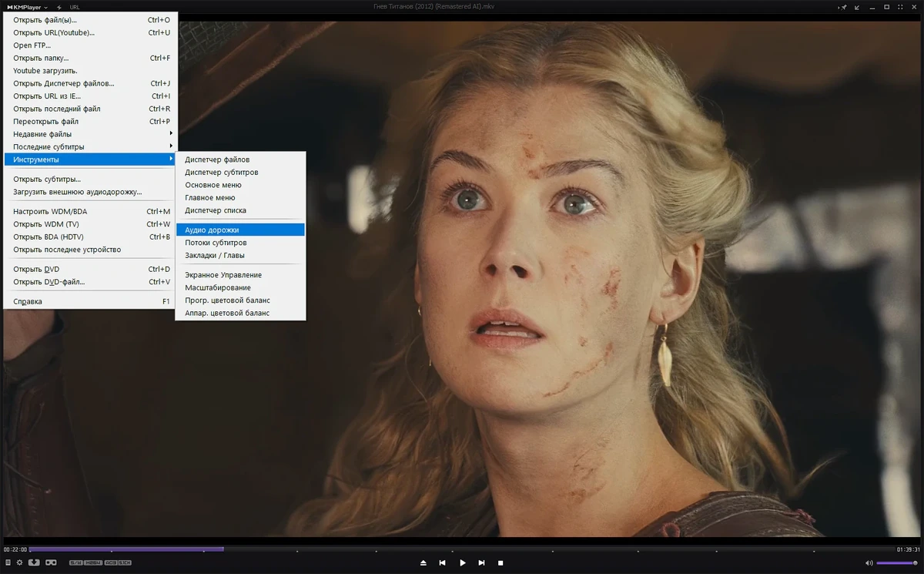Select Открыть DVD menu entry

(91, 269)
